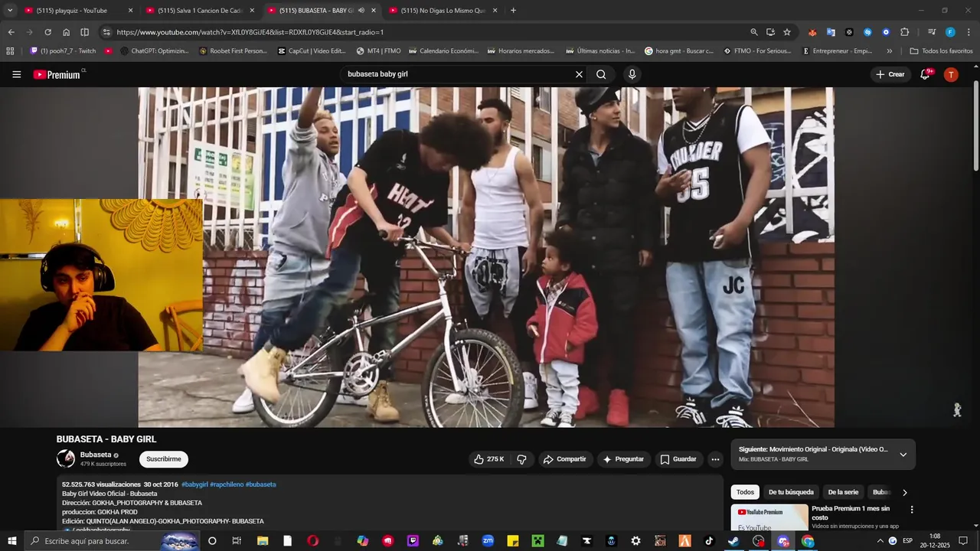
Task: Click the browser address bar URL
Action: click(250, 32)
